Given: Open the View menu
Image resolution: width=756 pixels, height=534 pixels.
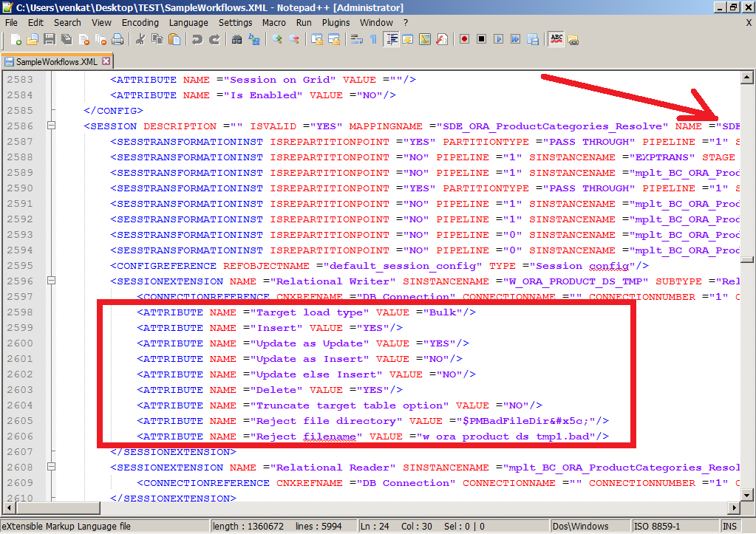Looking at the screenshot, I should (x=102, y=23).
